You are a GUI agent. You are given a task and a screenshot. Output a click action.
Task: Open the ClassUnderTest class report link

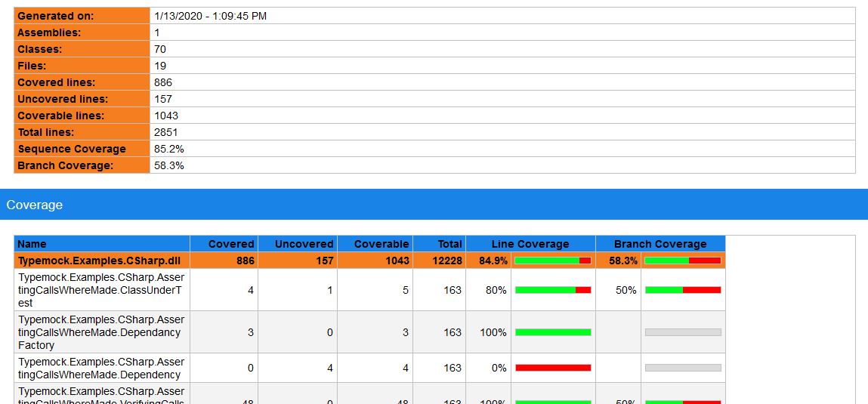101,290
